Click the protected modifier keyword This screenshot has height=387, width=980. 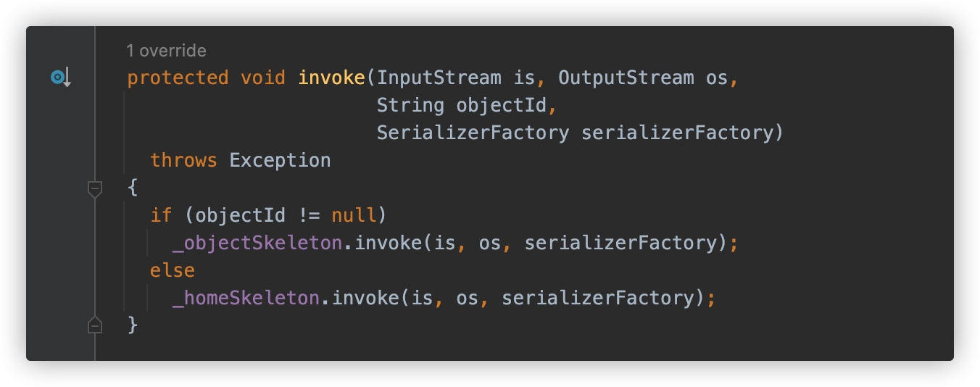pos(178,78)
